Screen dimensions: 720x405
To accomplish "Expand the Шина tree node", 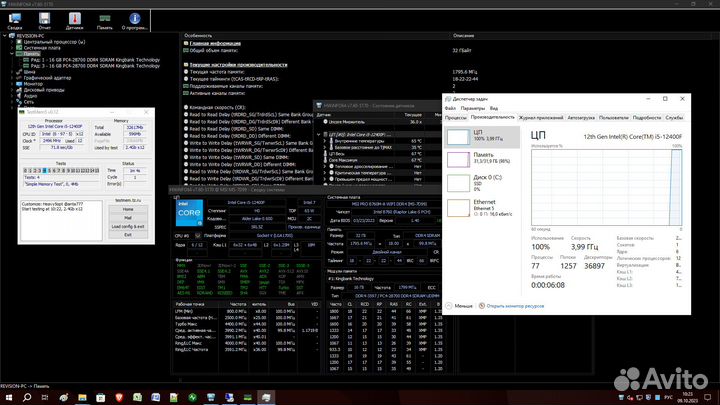I will pos(12,72).
